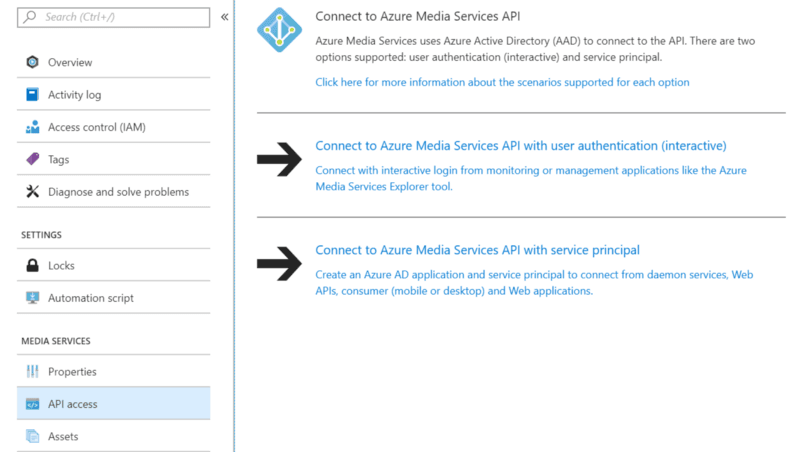Click the Locks padlock icon
800x452 pixels.
click(32, 265)
